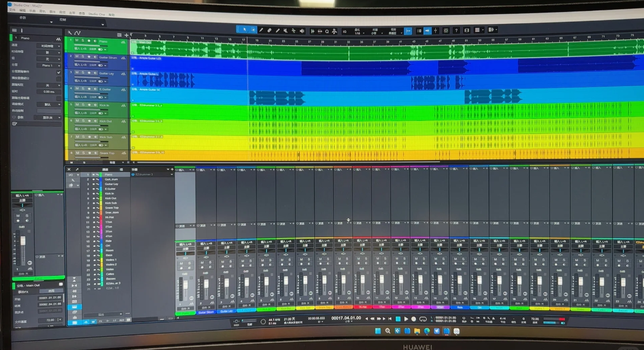Click the plus icon to add tracks
This screenshot has width=644, height=350.
tap(127, 35)
